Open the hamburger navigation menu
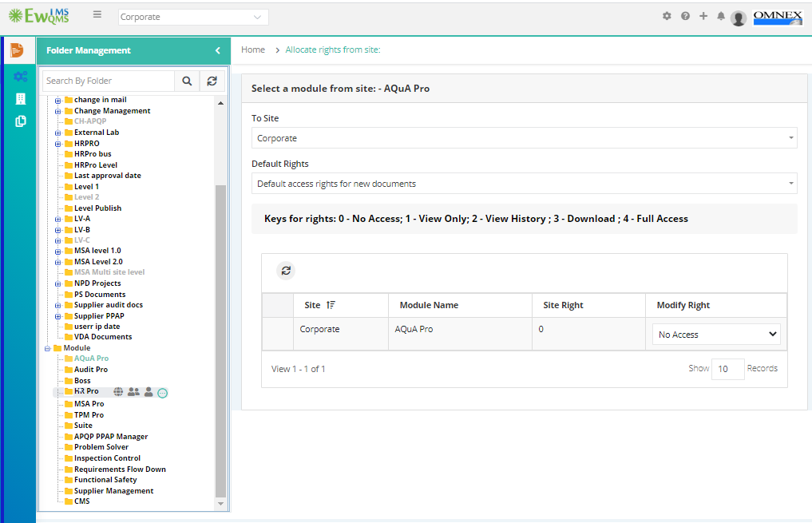The width and height of the screenshot is (812, 523). tap(97, 14)
